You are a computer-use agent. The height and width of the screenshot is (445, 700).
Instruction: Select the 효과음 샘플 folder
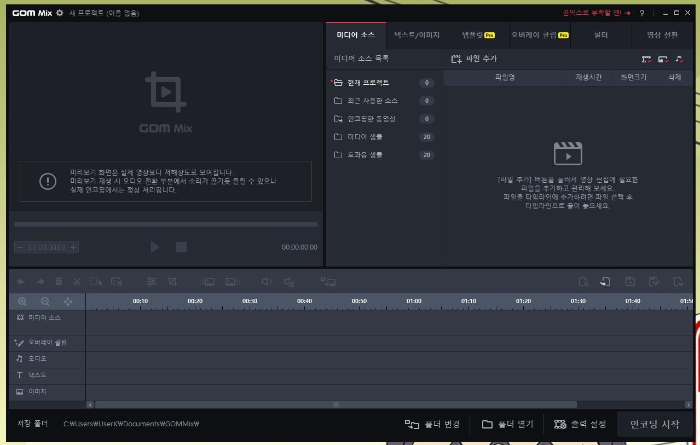(x=384, y=155)
